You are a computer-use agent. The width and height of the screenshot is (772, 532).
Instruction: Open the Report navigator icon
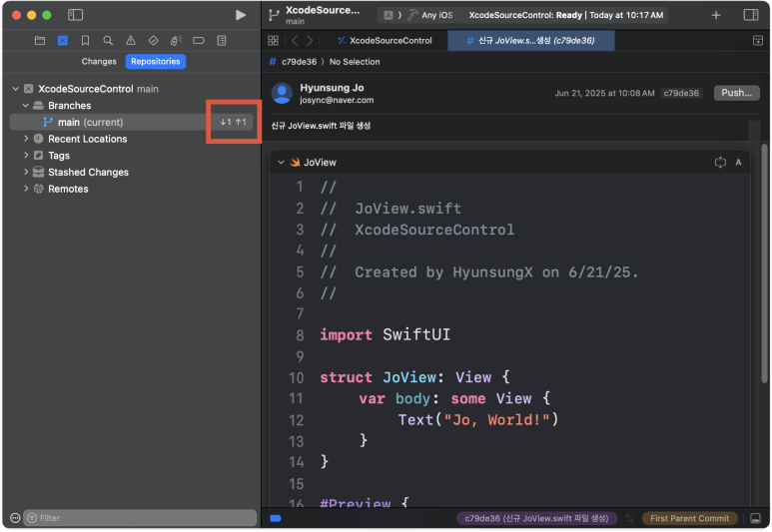click(x=222, y=40)
